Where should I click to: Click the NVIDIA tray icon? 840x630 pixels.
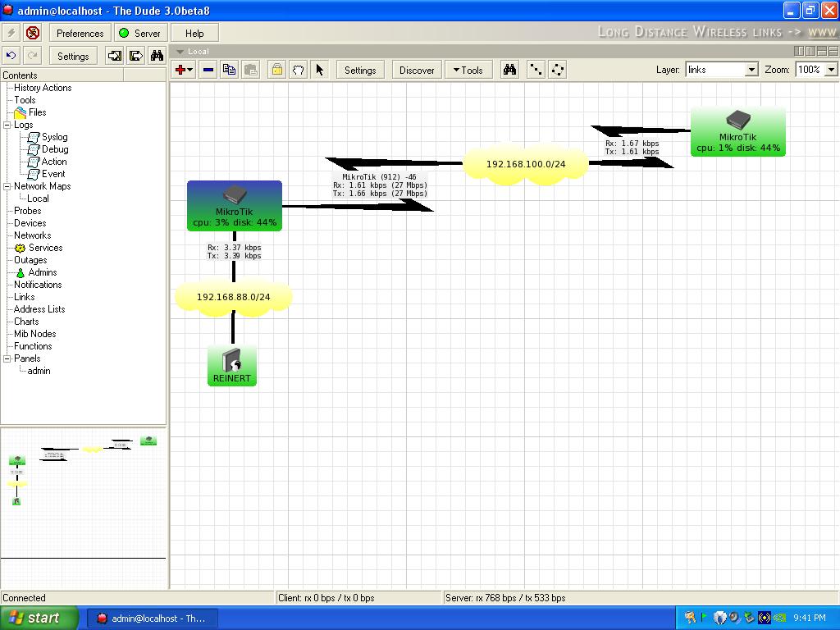[x=779, y=619]
